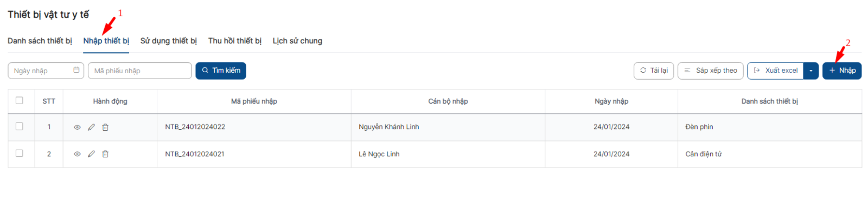
Task: Delete receipt NTB_24012024022 using trash icon
Action: (105, 127)
